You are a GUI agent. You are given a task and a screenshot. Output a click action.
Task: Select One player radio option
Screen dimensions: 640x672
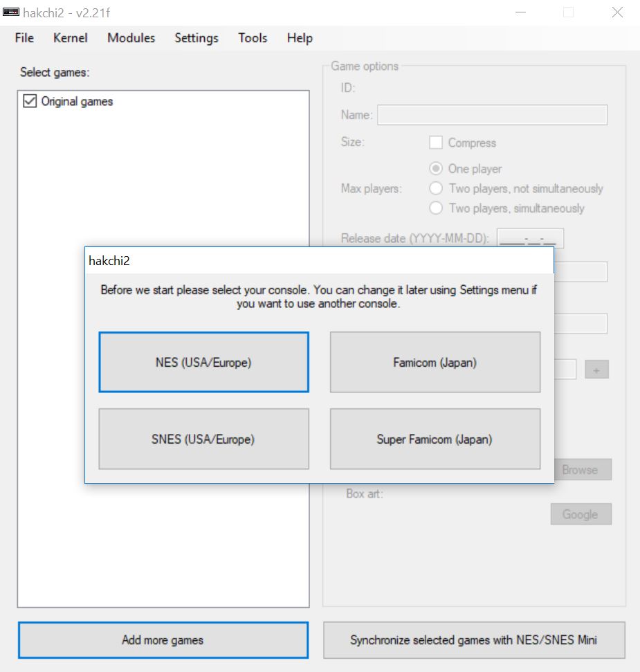(x=436, y=168)
